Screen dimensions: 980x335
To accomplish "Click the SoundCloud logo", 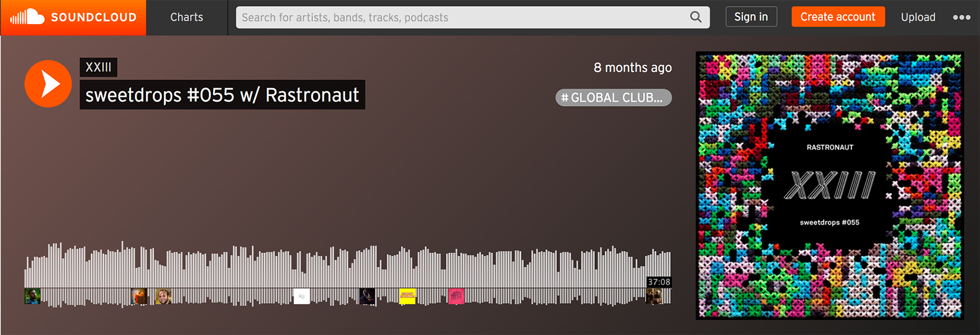I will [x=73, y=17].
